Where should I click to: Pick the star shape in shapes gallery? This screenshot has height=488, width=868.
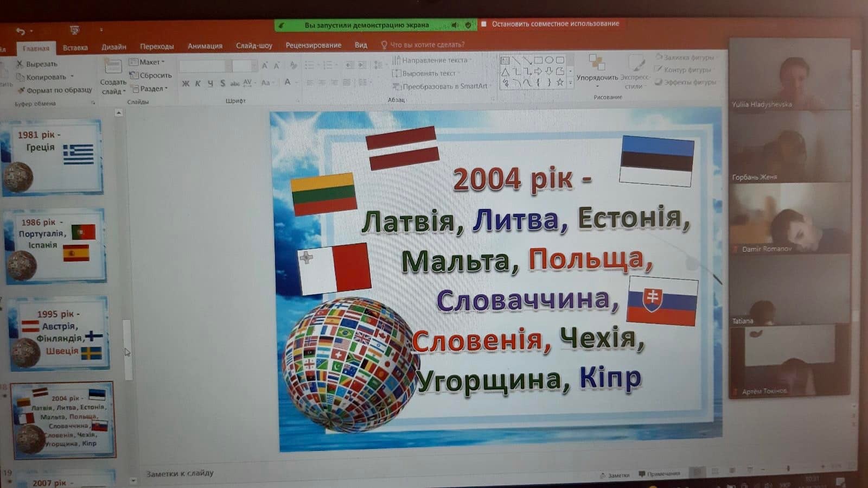click(x=560, y=83)
